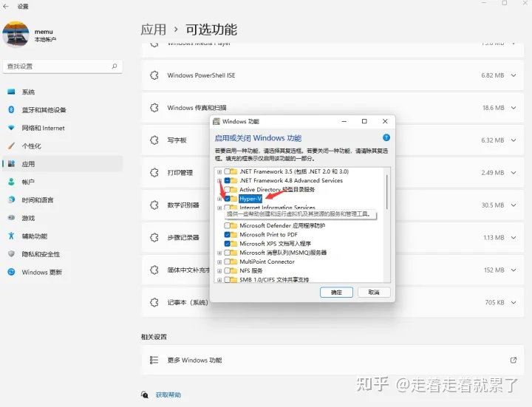532x407 pixels.
Task: Close the Windows 功能 dialog
Action: (x=385, y=121)
